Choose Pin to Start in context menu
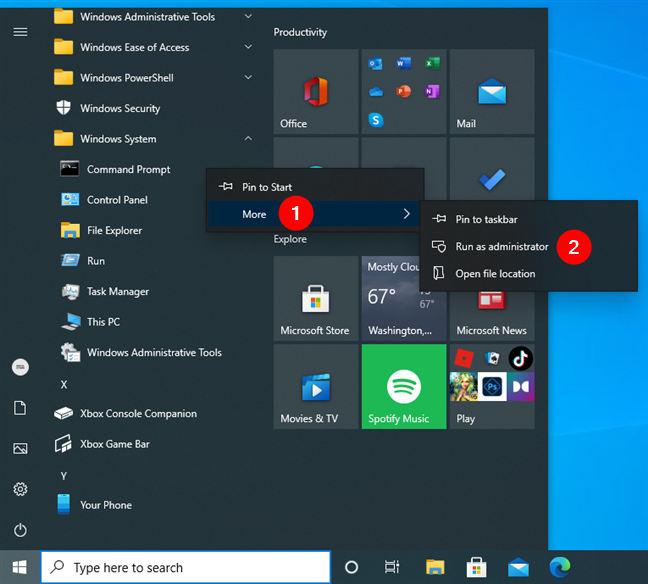 tap(316, 187)
